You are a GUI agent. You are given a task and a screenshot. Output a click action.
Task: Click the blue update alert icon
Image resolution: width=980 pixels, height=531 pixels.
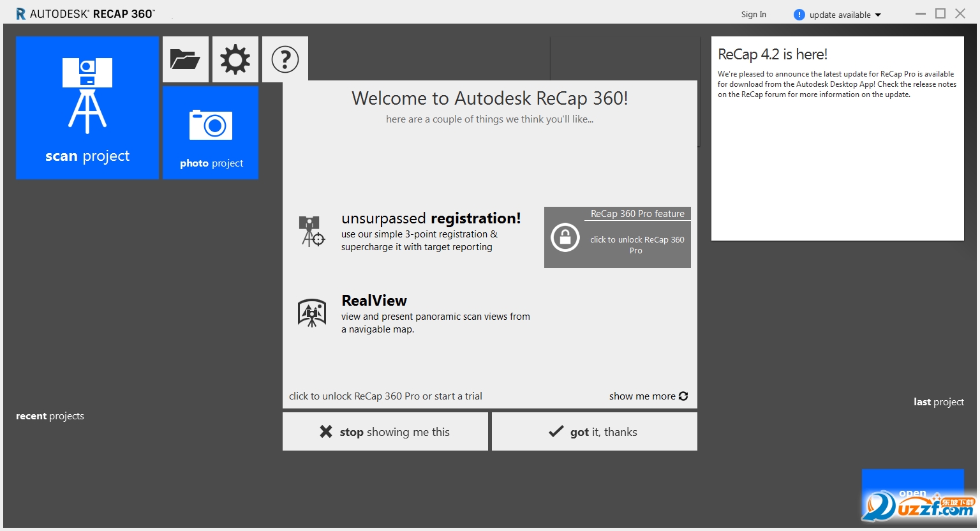799,15
